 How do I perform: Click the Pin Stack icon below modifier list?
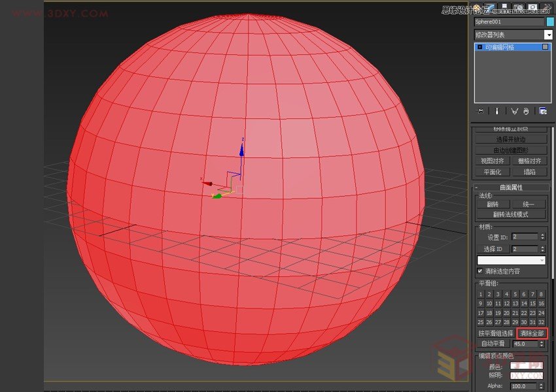[x=481, y=110]
